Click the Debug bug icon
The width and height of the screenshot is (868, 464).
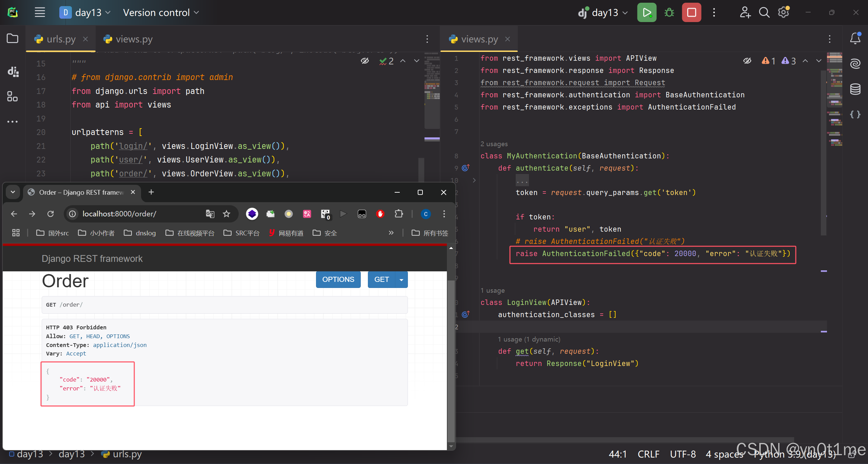[669, 13]
